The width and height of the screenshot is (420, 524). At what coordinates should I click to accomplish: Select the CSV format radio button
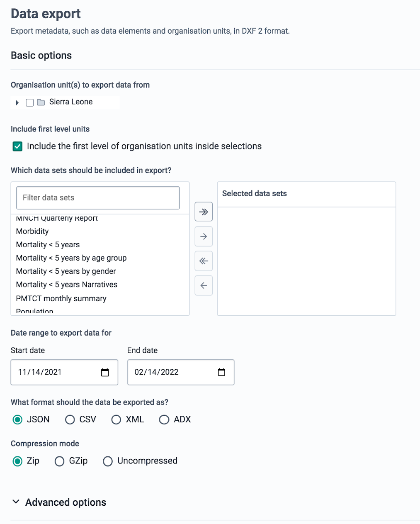click(x=70, y=420)
